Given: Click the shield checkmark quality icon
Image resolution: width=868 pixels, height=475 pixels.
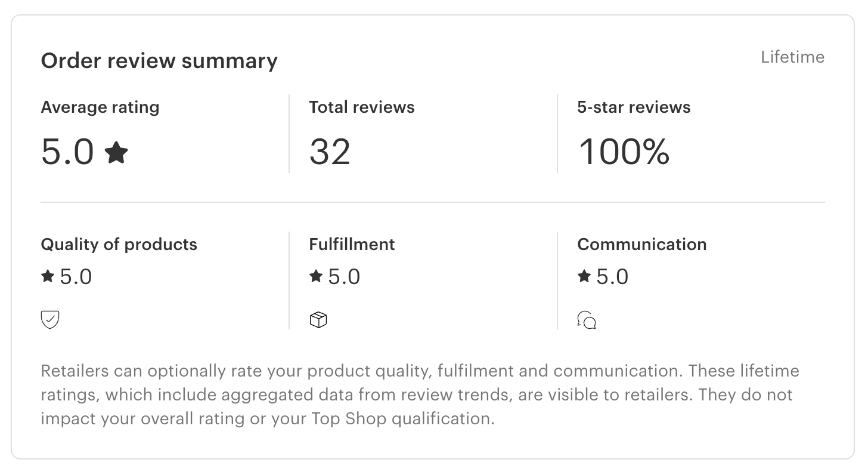Looking at the screenshot, I should 50,320.
